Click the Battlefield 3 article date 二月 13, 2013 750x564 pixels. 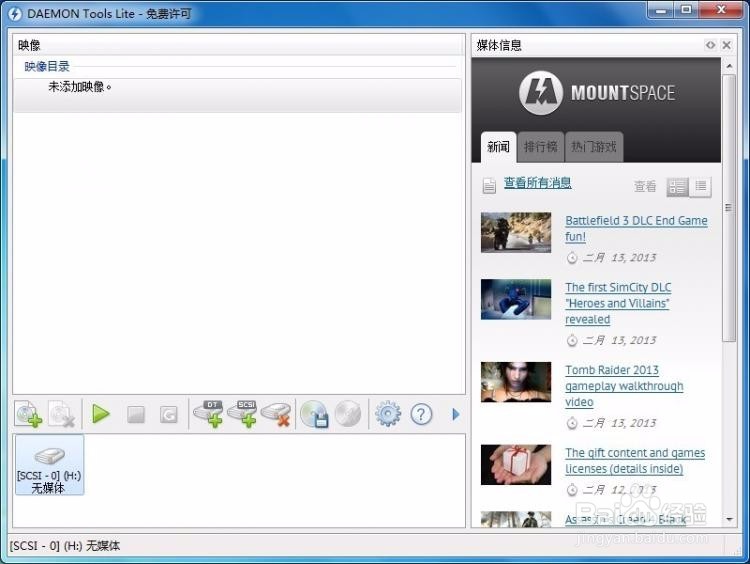click(619, 258)
